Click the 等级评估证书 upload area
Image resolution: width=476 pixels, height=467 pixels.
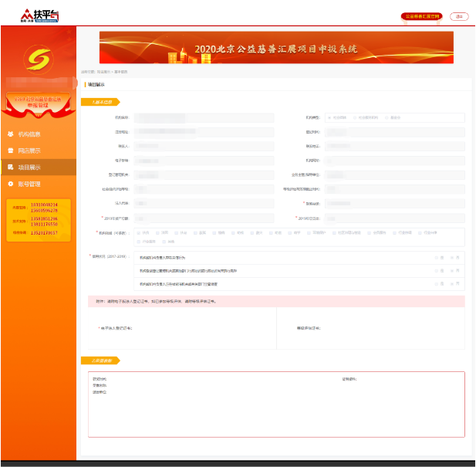tap(370, 328)
